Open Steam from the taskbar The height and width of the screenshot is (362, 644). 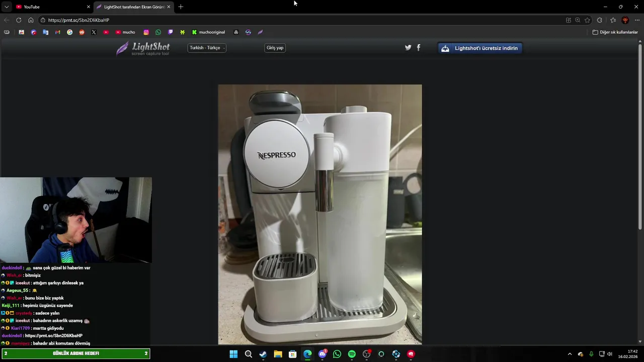pyautogui.click(x=263, y=354)
